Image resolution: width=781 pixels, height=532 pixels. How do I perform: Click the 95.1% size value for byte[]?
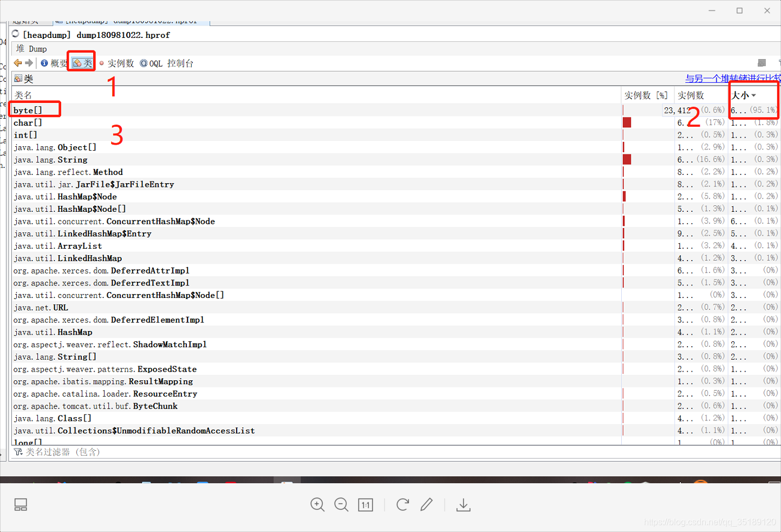[763, 110]
